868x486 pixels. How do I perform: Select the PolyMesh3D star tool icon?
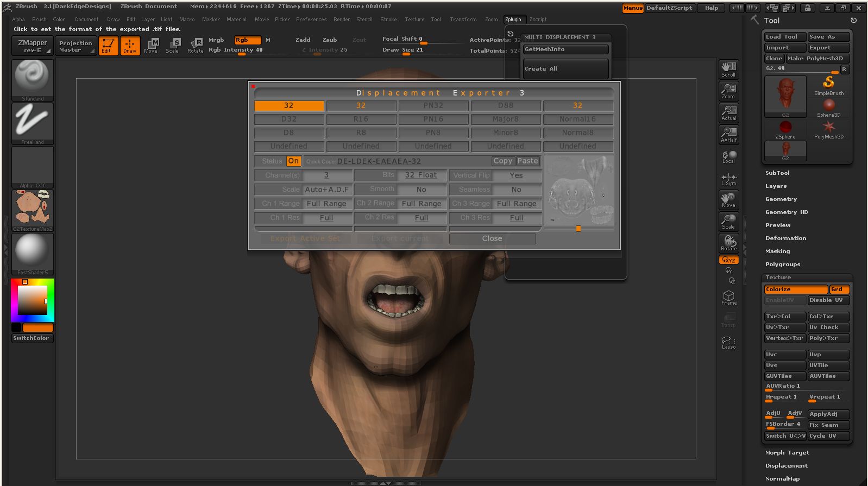(828, 129)
